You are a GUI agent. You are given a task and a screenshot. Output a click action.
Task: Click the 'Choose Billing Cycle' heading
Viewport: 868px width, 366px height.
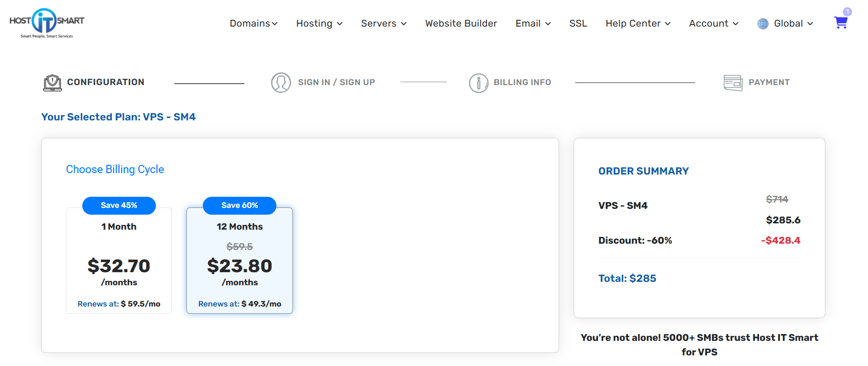pos(115,169)
